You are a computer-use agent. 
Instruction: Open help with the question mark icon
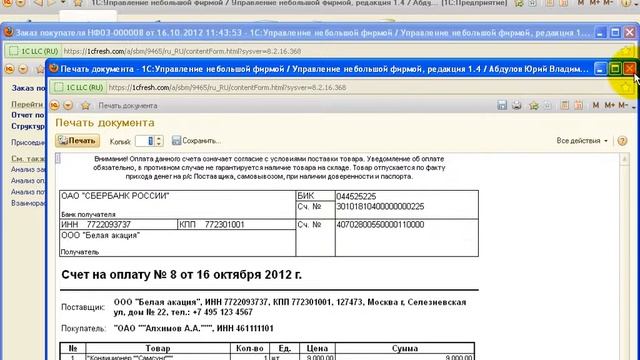[622, 141]
